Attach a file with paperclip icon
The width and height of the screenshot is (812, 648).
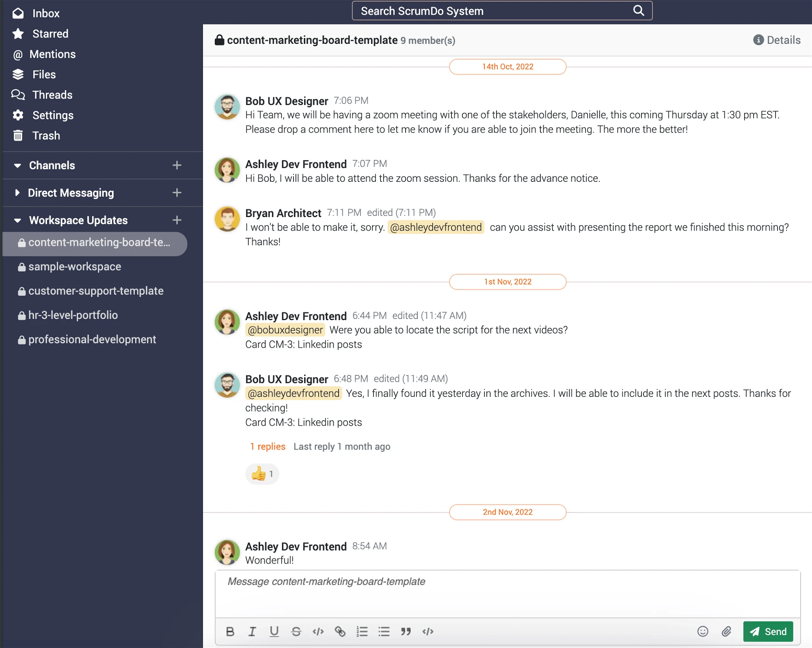pos(726,631)
